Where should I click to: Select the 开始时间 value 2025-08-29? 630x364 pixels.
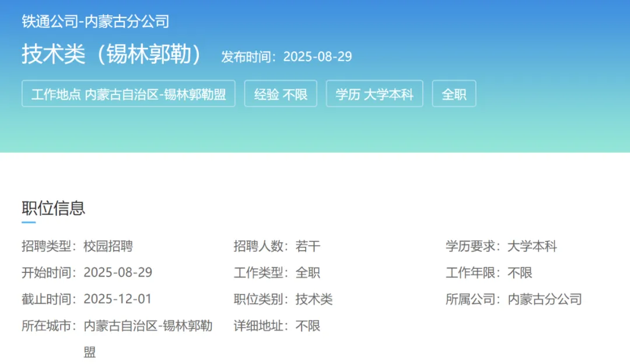coord(118,272)
